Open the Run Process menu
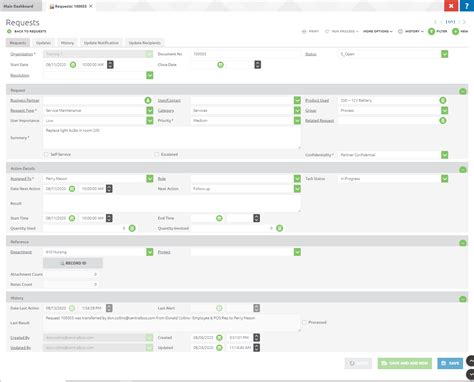The height and width of the screenshot is (382, 474). point(342,31)
